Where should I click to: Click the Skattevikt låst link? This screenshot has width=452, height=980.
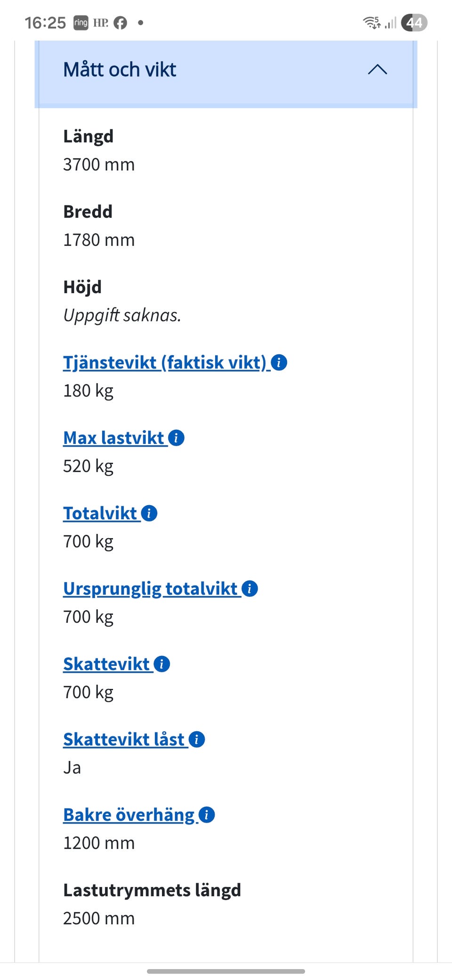click(124, 739)
